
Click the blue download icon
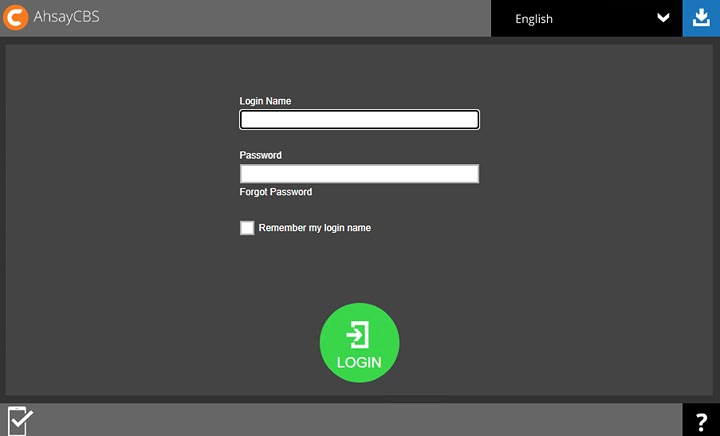coord(701,18)
